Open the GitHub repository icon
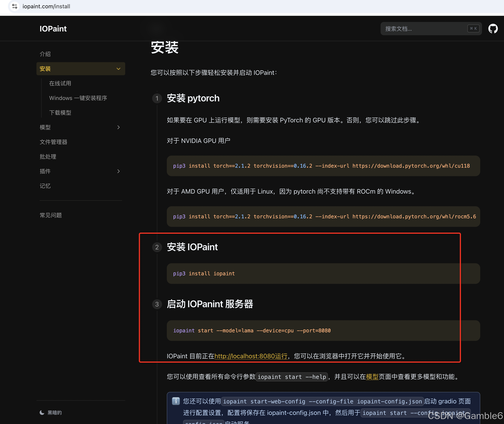 [493, 29]
